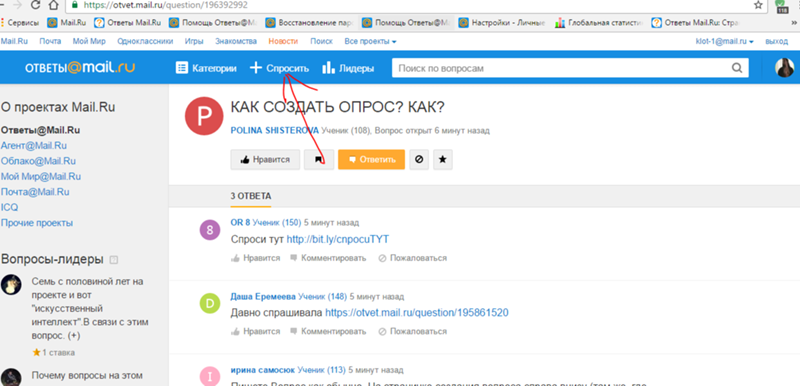Open Новости in the portal menu
This screenshot has width=800, height=386.
283,41
